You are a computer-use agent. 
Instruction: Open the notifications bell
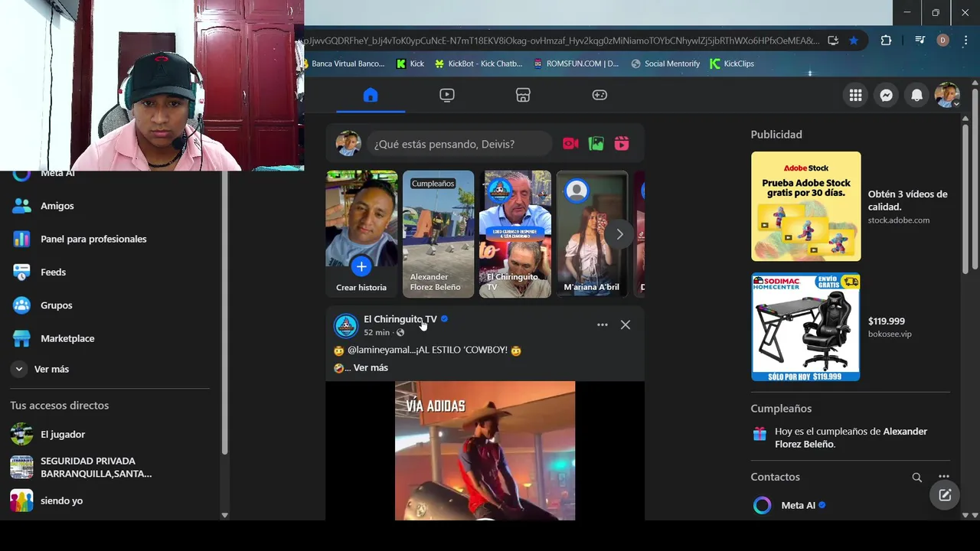[916, 96]
